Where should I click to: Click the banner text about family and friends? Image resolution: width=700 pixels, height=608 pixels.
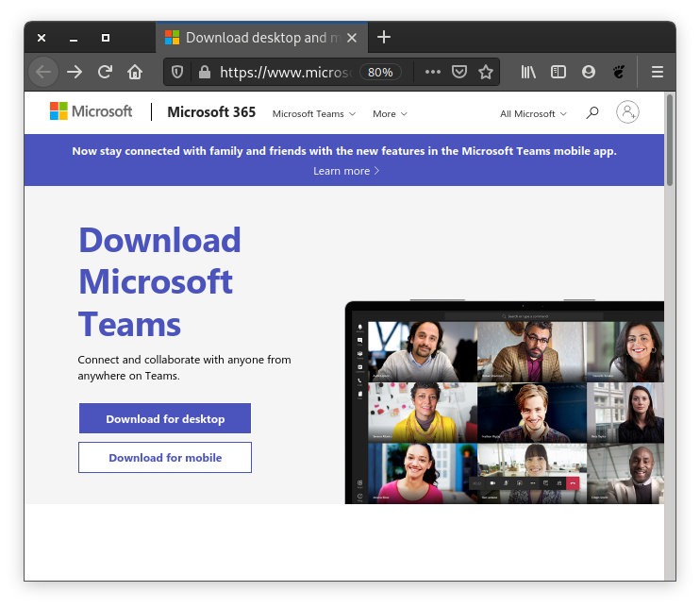(344, 151)
